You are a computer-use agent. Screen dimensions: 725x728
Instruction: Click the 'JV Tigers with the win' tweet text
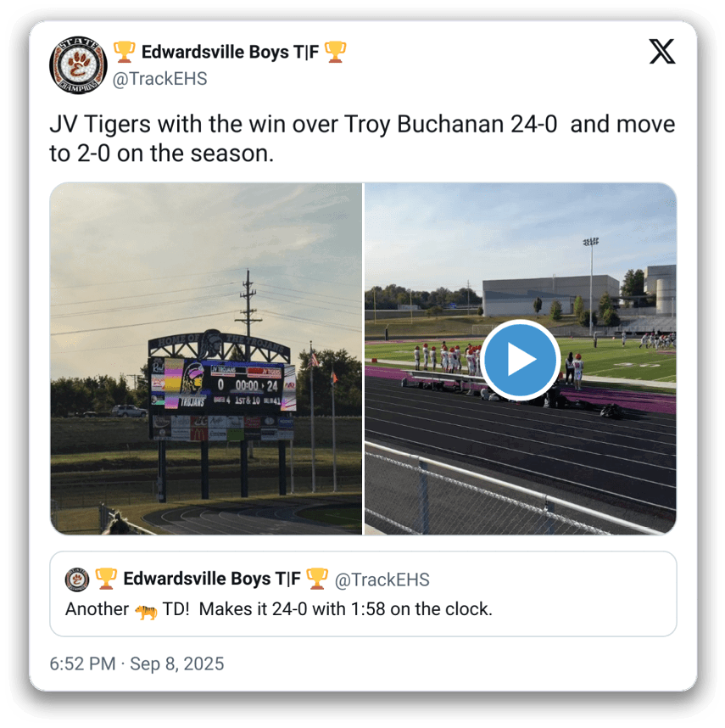click(x=362, y=138)
